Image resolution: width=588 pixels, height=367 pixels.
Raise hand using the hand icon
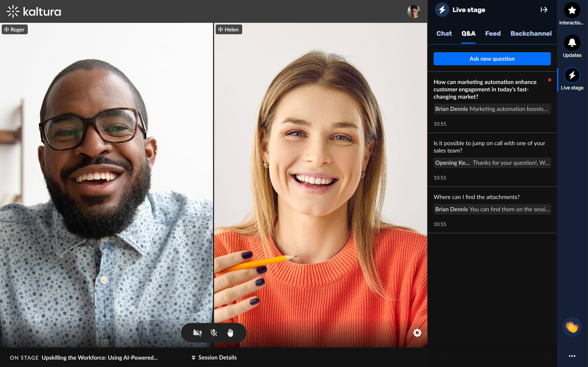(x=230, y=333)
